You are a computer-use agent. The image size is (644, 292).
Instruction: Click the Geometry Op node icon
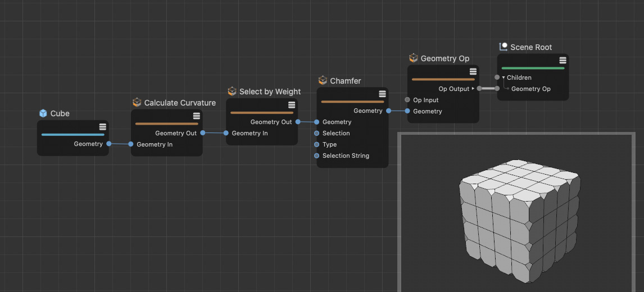(x=414, y=58)
